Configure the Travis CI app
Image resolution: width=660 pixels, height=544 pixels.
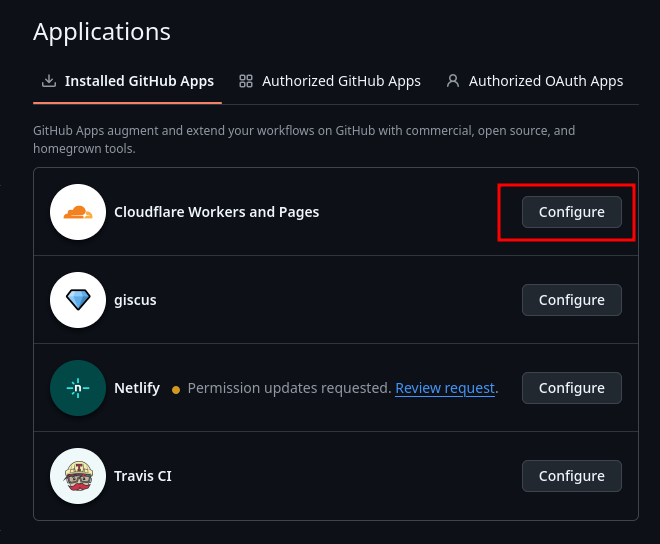pos(572,476)
